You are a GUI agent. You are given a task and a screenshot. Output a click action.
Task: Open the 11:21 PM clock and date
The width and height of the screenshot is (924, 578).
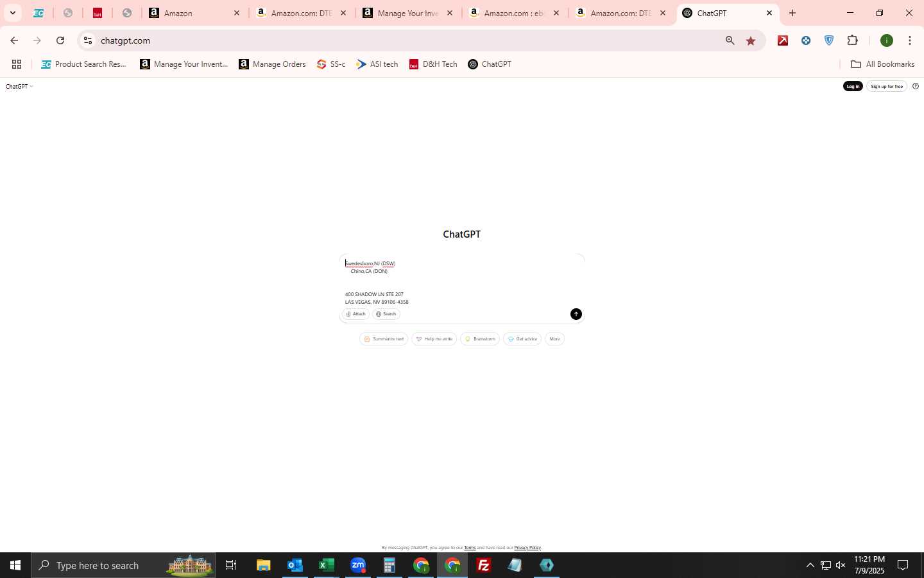[x=869, y=565]
